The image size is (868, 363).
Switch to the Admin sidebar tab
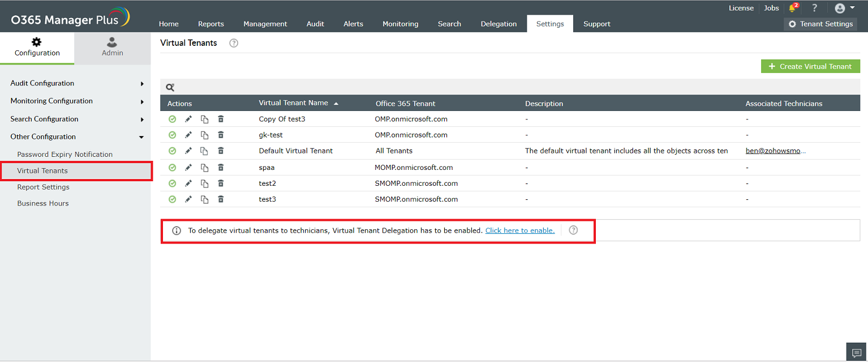[x=113, y=48]
